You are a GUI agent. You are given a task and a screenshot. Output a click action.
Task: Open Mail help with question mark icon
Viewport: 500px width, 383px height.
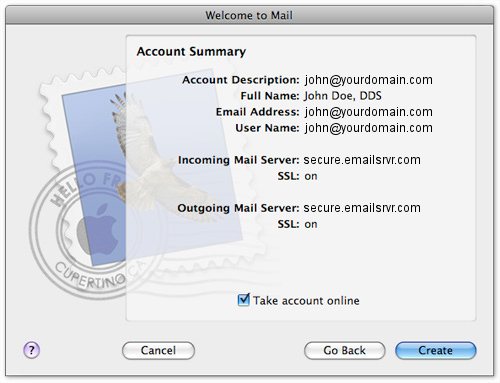click(x=32, y=350)
